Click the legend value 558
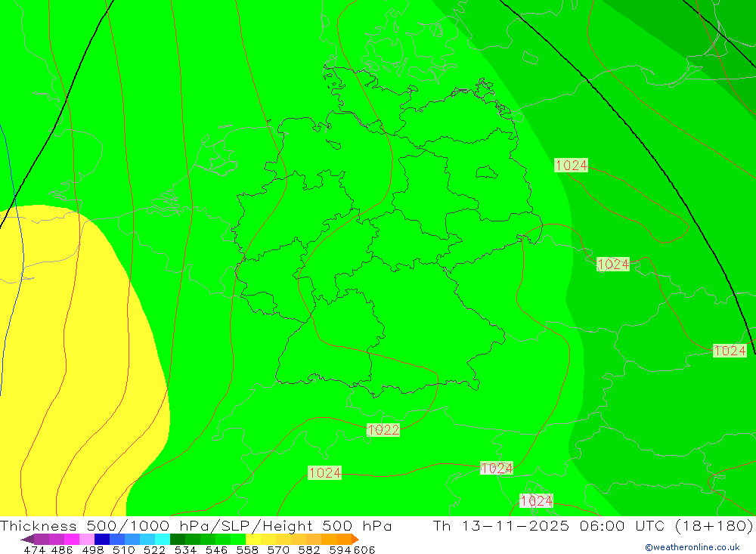Viewport: 756px width, 554px height. point(247,549)
